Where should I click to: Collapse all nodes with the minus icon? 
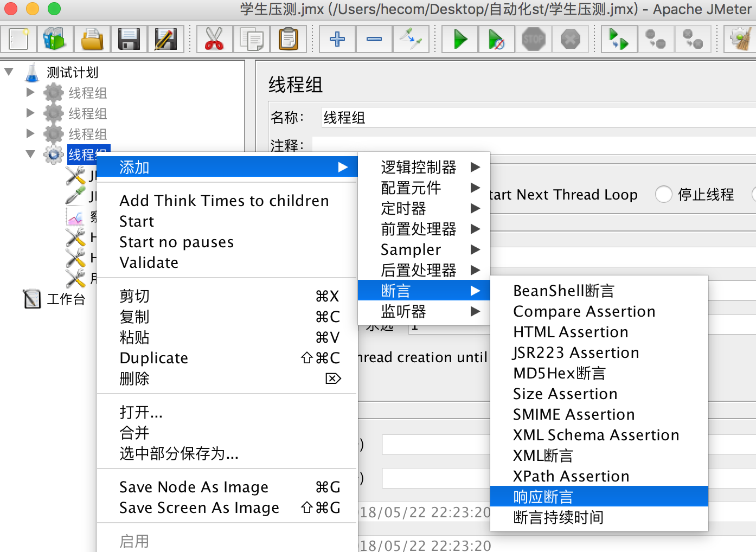click(374, 39)
